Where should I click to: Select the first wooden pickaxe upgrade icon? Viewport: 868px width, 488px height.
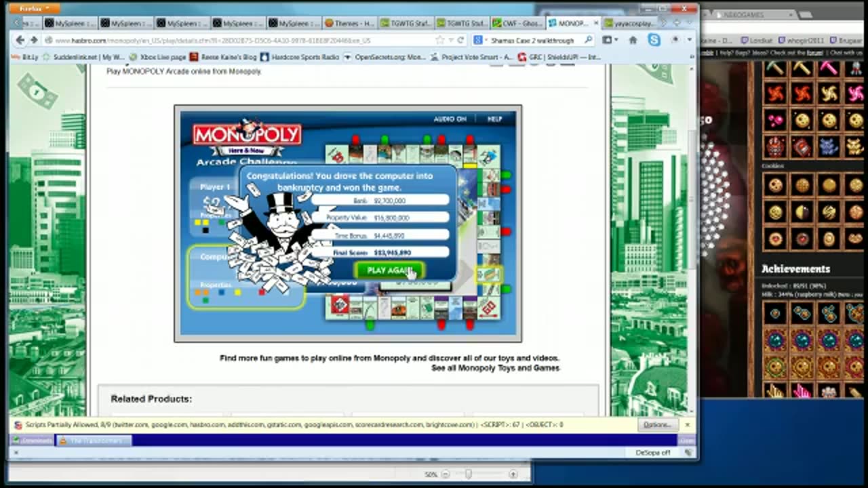click(776, 68)
